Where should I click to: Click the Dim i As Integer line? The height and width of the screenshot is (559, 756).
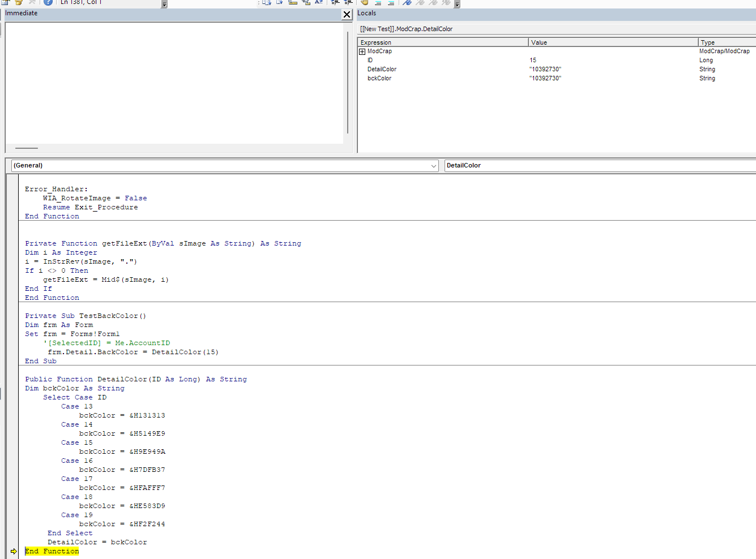pos(61,253)
